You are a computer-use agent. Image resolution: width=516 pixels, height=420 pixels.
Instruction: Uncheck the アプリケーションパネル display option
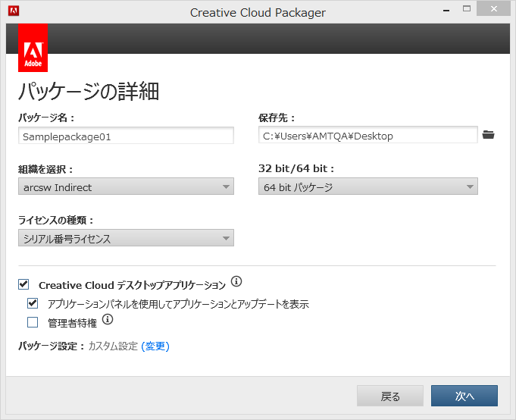coord(33,303)
